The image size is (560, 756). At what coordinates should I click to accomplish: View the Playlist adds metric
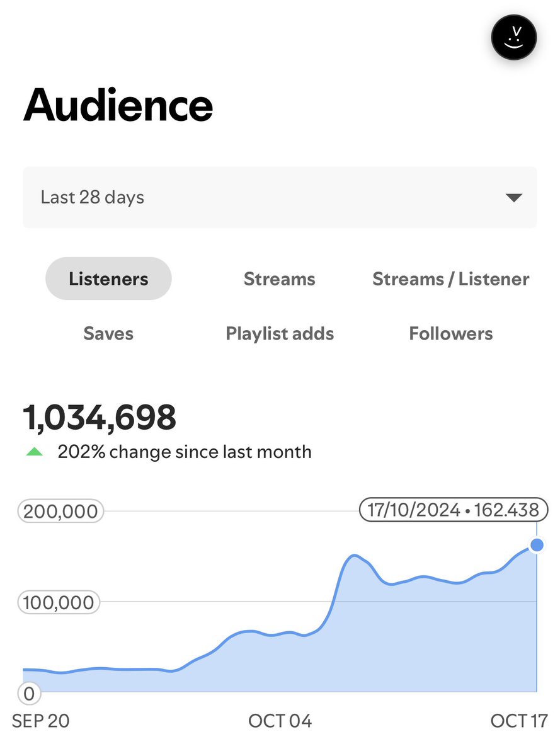click(280, 333)
